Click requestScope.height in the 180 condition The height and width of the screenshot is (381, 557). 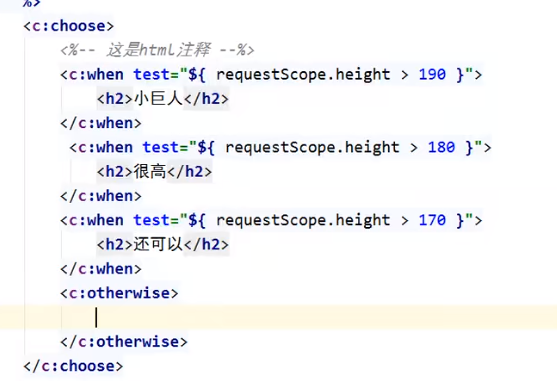click(x=312, y=147)
